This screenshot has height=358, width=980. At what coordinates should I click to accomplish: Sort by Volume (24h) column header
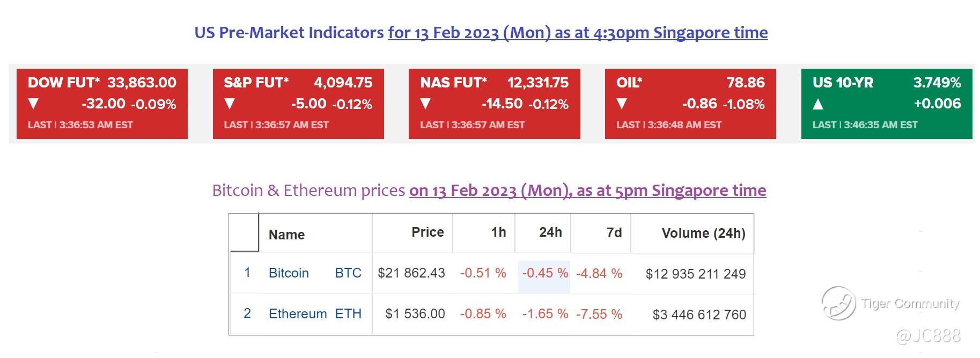[703, 233]
